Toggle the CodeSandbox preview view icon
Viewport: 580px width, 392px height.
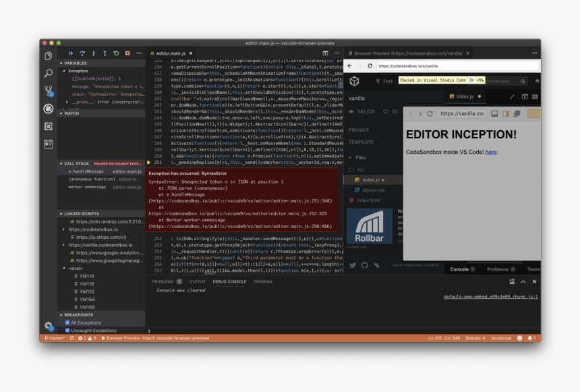pyautogui.click(x=525, y=96)
